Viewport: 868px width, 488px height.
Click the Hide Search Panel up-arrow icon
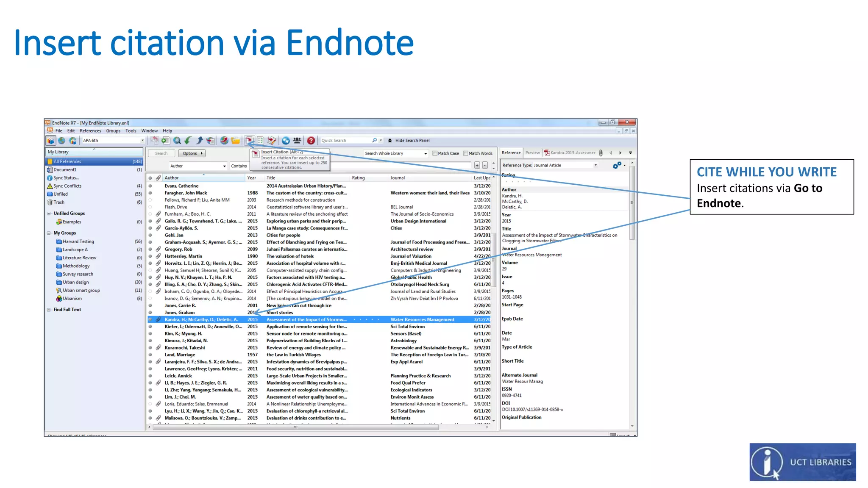click(x=390, y=141)
